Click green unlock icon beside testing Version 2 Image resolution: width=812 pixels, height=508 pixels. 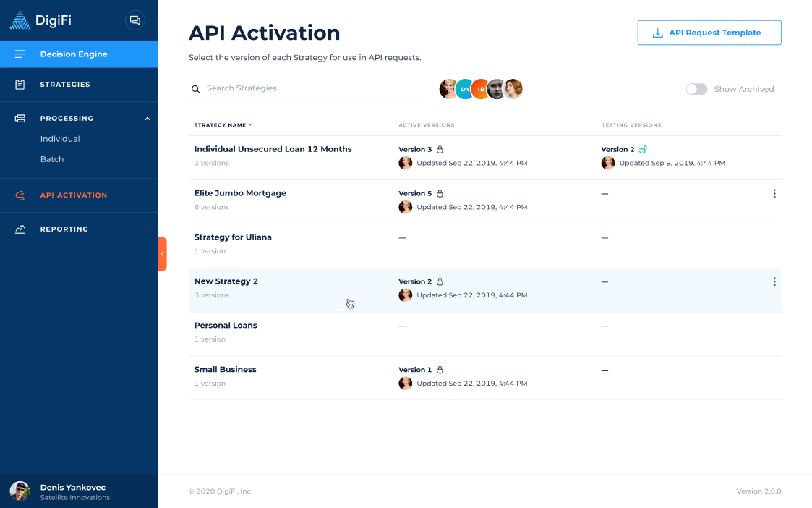pyautogui.click(x=643, y=149)
